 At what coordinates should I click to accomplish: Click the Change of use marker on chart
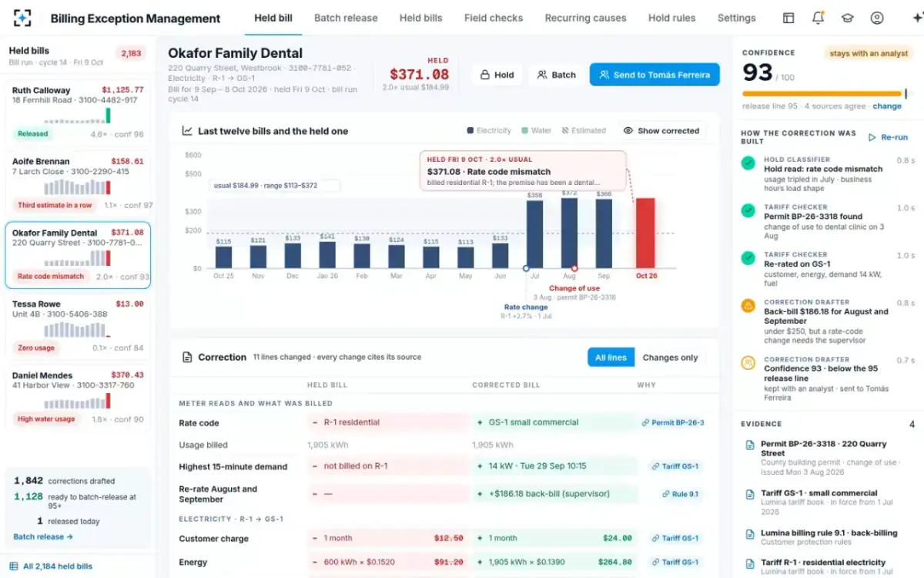pyautogui.click(x=574, y=269)
